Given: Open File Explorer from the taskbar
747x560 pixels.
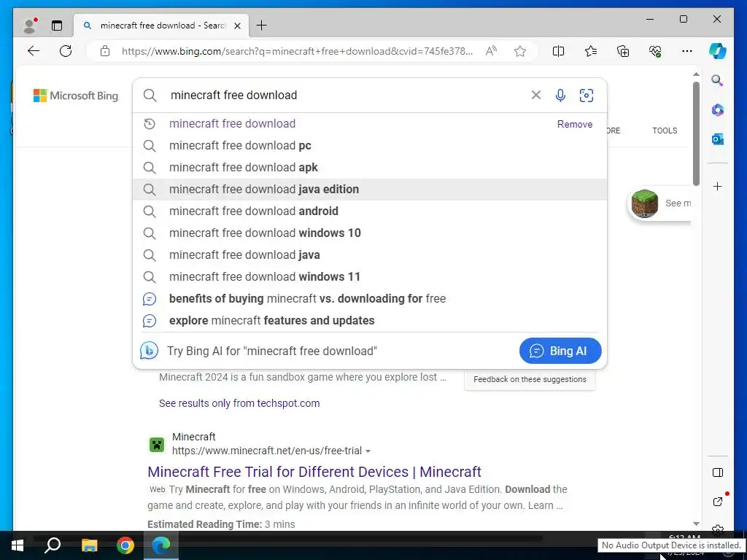Looking at the screenshot, I should tap(89, 545).
